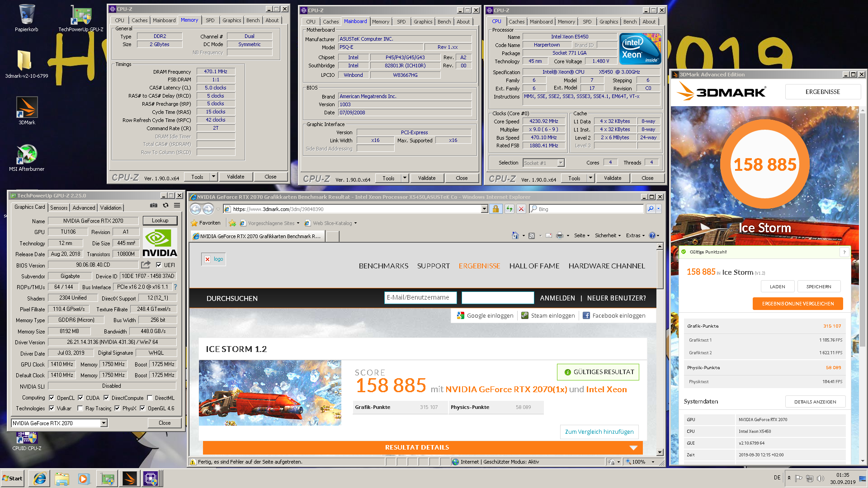
Task: Open the GPU selection dropdown in GPU-Z
Action: (104, 423)
